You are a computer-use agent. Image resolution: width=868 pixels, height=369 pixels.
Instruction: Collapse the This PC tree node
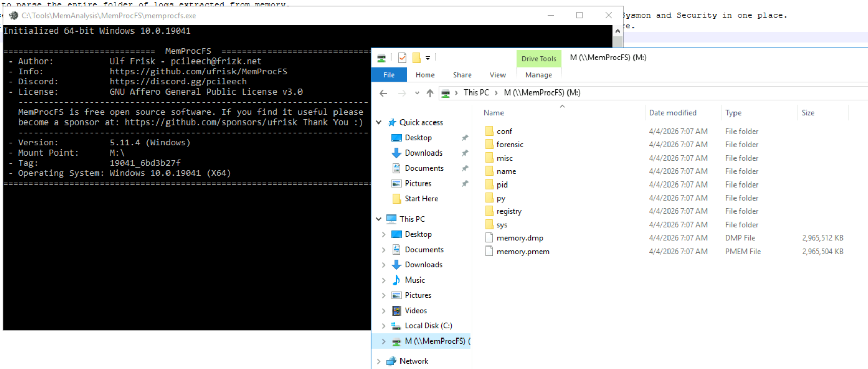(379, 219)
